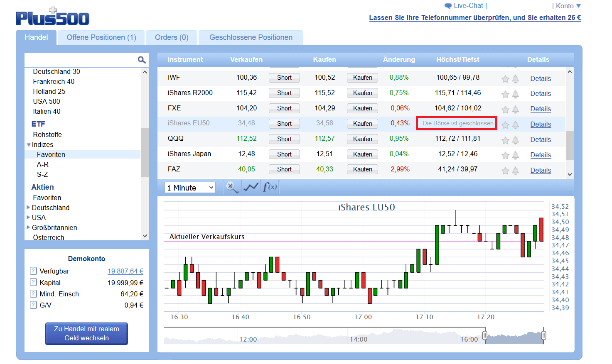
Task: Sort by Änderung column header
Action: 399,59
